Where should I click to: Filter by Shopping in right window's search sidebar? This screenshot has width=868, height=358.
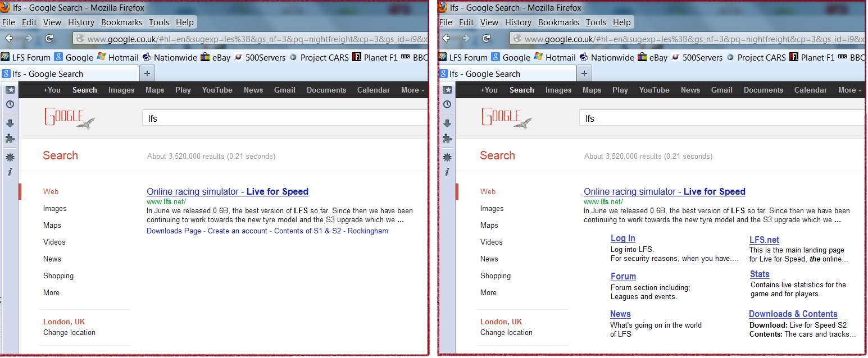(x=496, y=276)
